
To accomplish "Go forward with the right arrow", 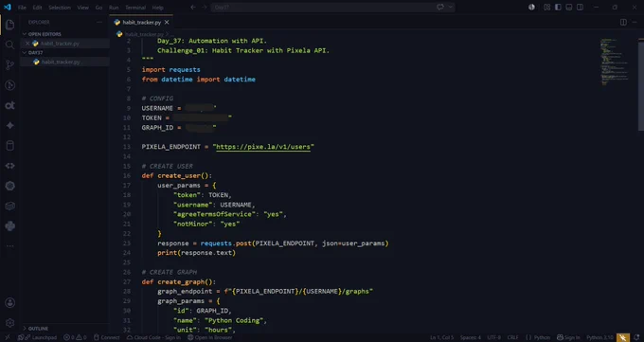I will (x=205, y=7).
